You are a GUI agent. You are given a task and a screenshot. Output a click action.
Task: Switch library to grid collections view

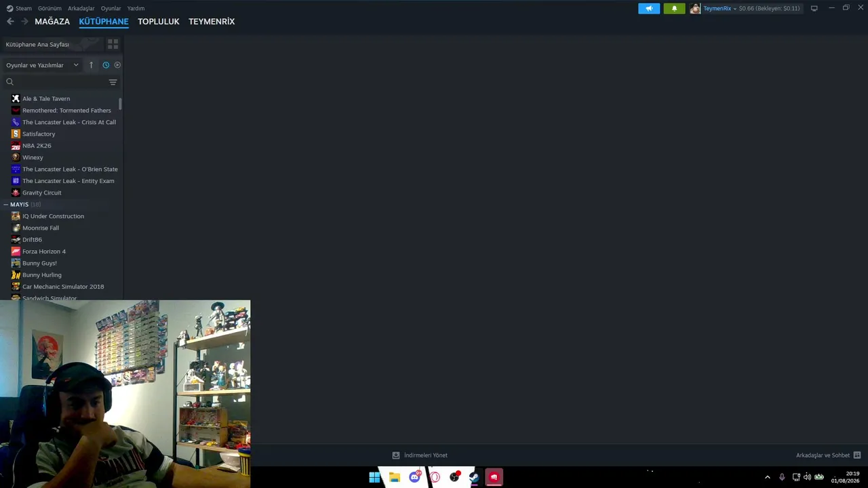click(x=113, y=44)
